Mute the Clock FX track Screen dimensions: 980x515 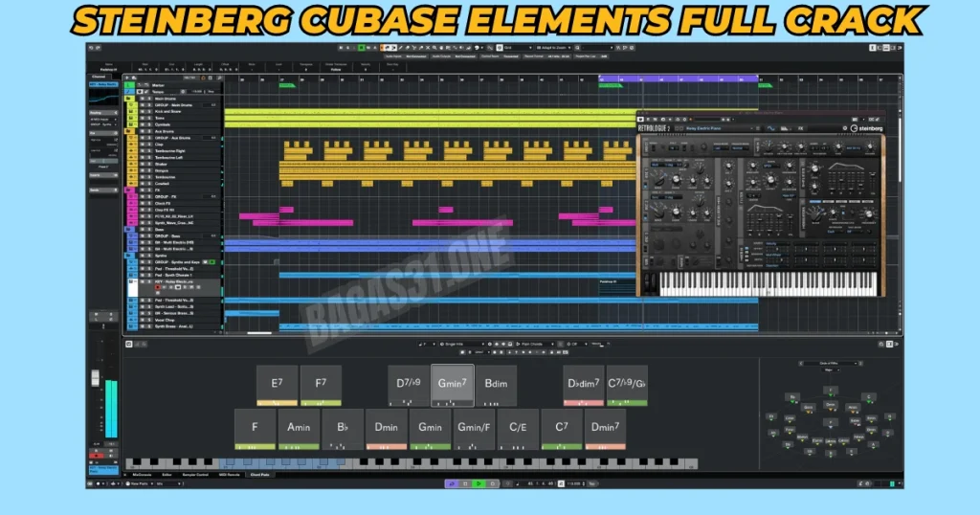pyautogui.click(x=143, y=203)
